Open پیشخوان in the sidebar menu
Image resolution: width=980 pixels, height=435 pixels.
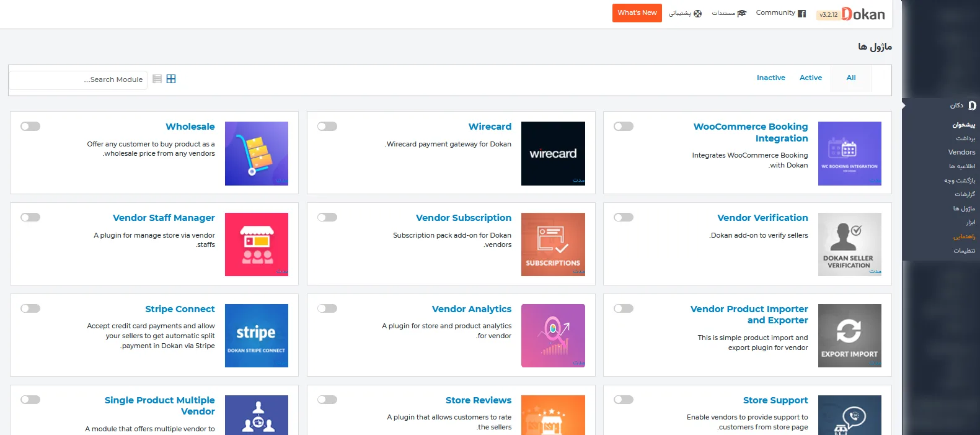click(x=964, y=125)
